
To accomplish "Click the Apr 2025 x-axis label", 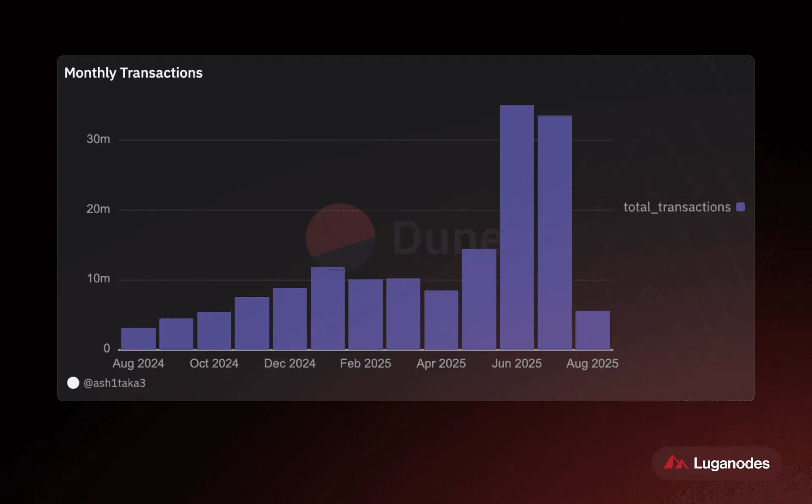I will pyautogui.click(x=441, y=363).
